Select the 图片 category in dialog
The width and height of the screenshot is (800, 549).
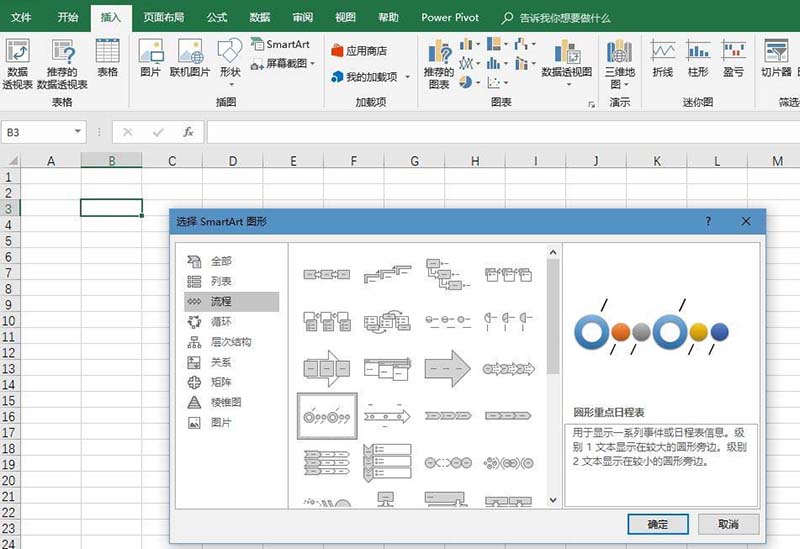click(232, 422)
